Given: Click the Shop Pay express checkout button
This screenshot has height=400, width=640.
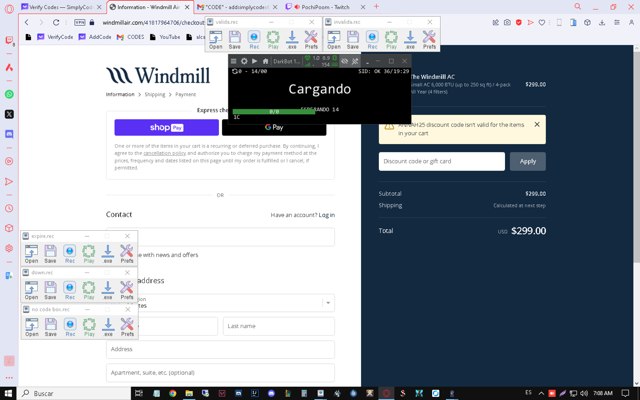Looking at the screenshot, I should tap(167, 127).
